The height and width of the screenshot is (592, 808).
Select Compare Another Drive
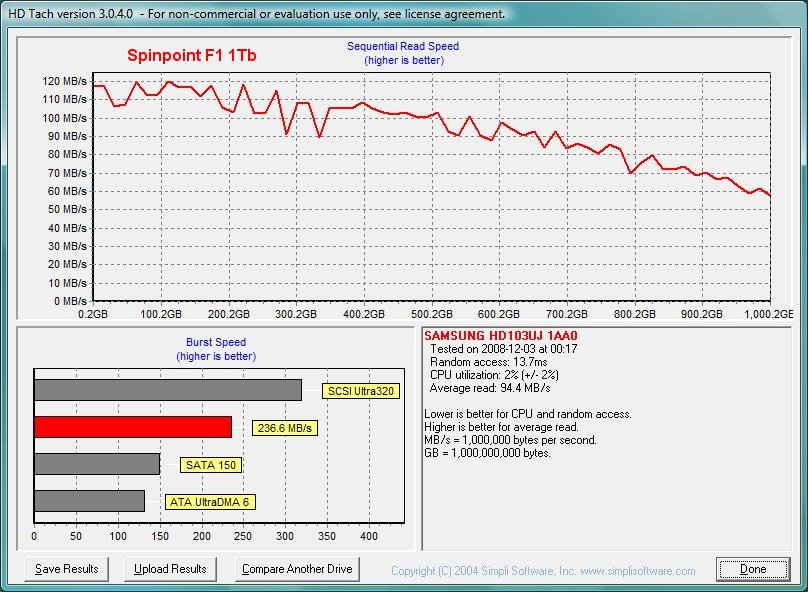[x=297, y=569]
